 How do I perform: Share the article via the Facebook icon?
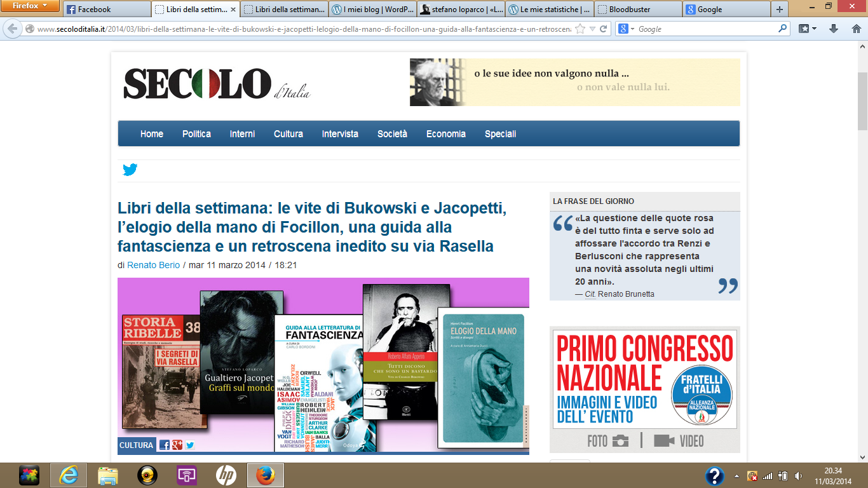[165, 445]
